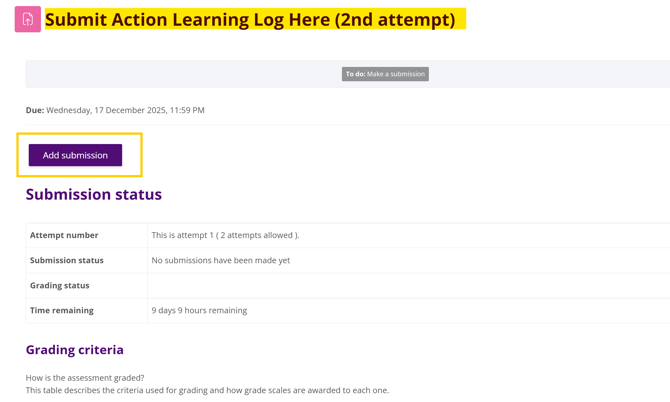Click the 'To do: Make a submission' badge
The width and height of the screenshot is (670, 402).
coord(385,74)
